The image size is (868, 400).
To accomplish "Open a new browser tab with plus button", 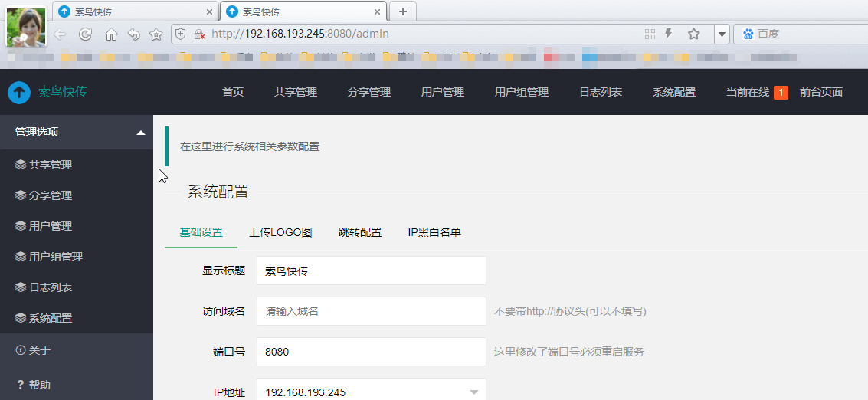I will click(402, 11).
